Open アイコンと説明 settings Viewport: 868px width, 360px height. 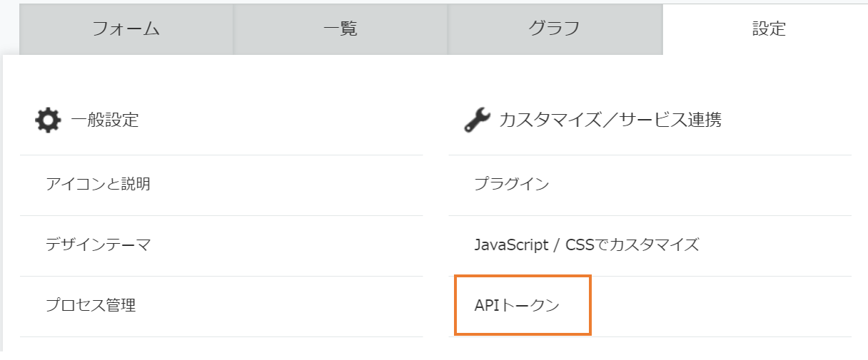coord(98,185)
